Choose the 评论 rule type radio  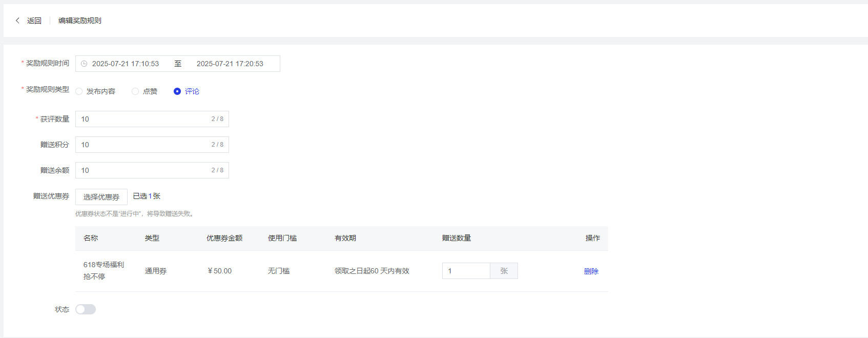tap(177, 91)
